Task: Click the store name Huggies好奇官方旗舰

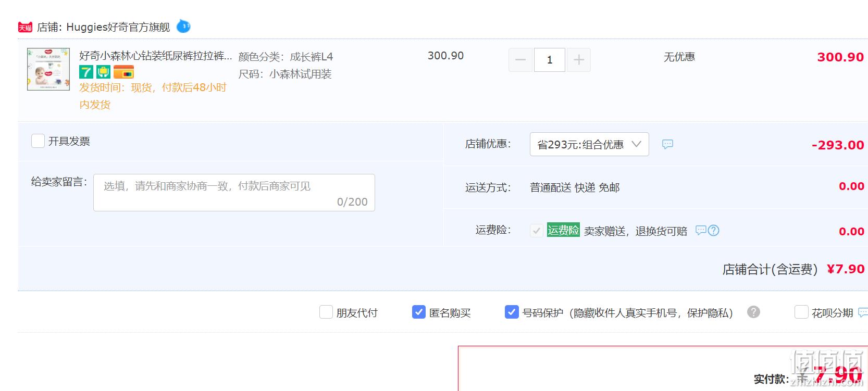Action: 118,27
